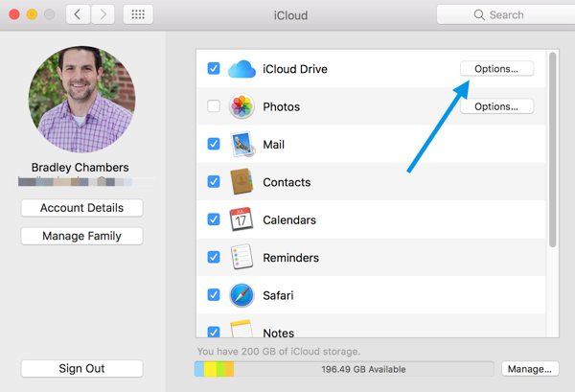
Task: Click '196.49 GB Available' text
Action: (x=363, y=369)
